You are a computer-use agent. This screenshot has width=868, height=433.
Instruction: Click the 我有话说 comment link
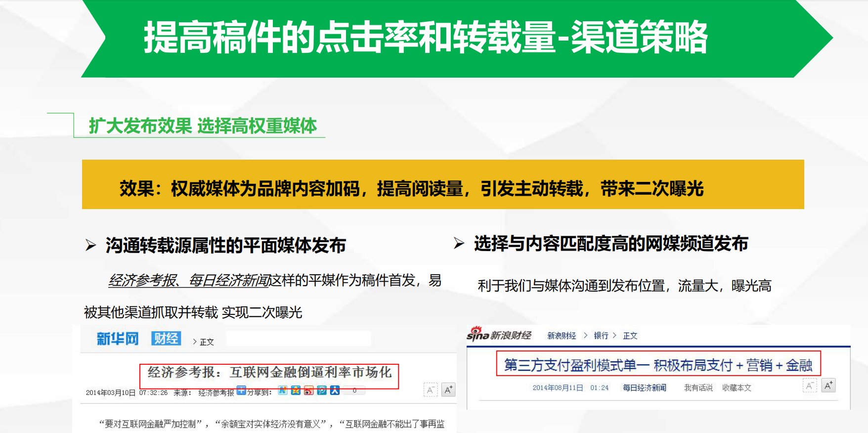(698, 388)
